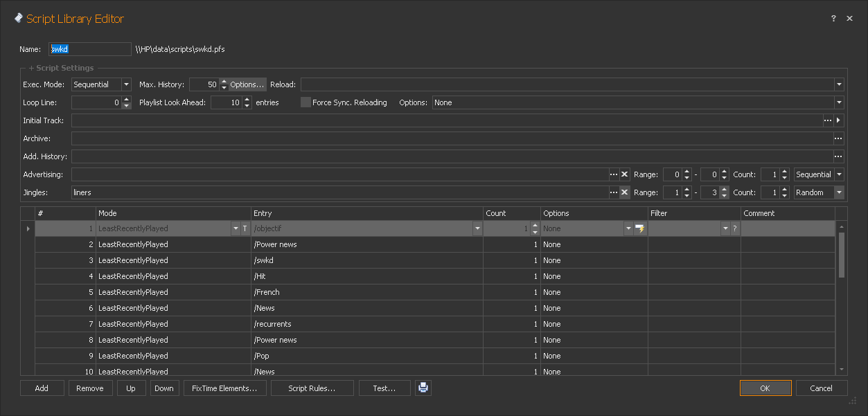Image resolution: width=868 pixels, height=416 pixels.
Task: Open FixTime Elements dialog
Action: [x=224, y=388]
